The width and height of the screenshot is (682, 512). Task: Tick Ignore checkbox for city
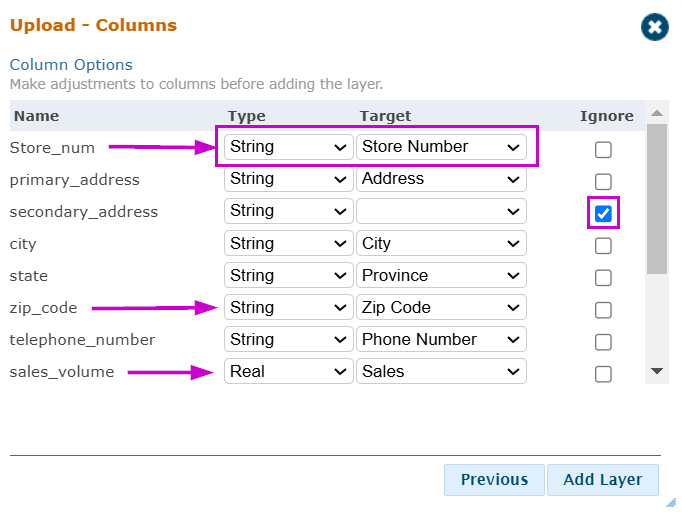point(603,246)
